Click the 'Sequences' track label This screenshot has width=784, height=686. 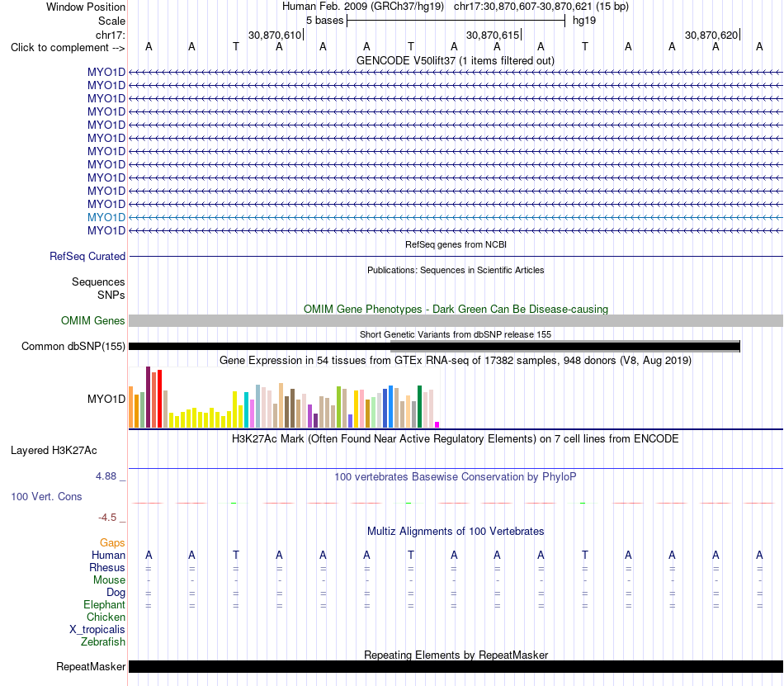pyautogui.click(x=98, y=282)
